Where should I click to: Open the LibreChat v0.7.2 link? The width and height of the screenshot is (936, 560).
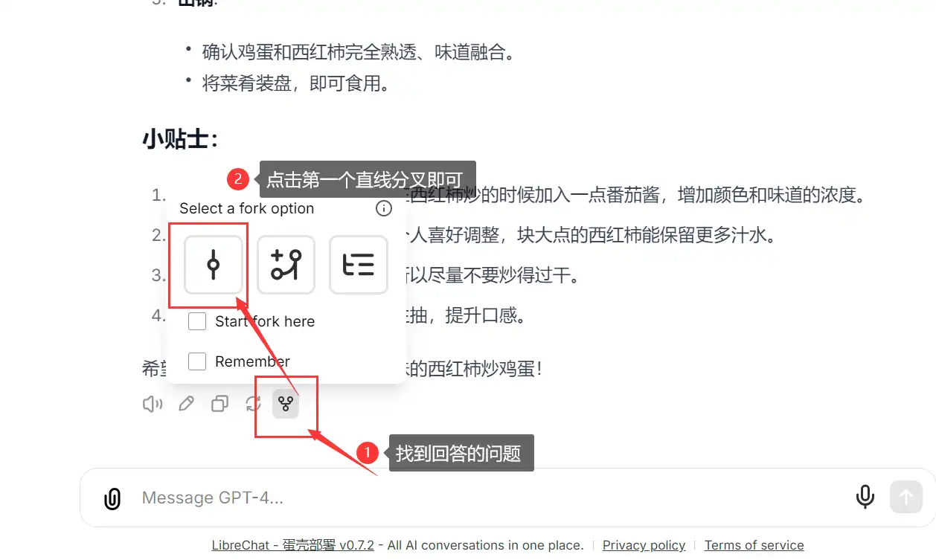click(x=293, y=545)
